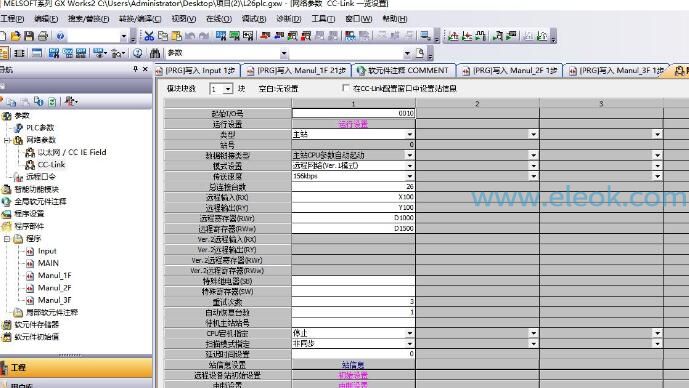Open the 参数 search combo dropdown
Viewport: 689px width, 388px height.
pyautogui.click(x=284, y=54)
